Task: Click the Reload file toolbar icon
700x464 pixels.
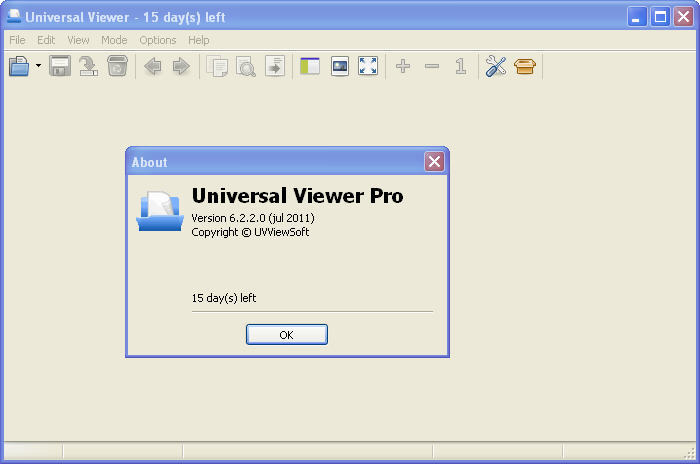Action: [89, 67]
